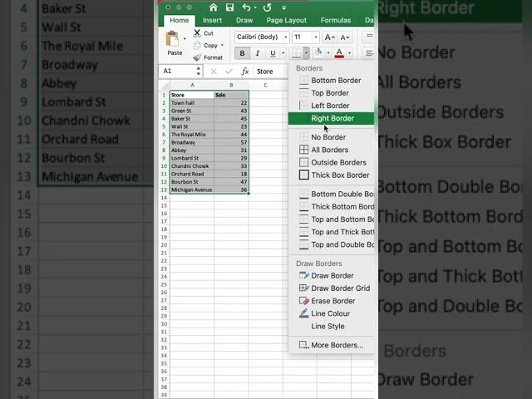The width and height of the screenshot is (532, 399).
Task: Click the Increase Font Size icon
Action: tap(330, 37)
